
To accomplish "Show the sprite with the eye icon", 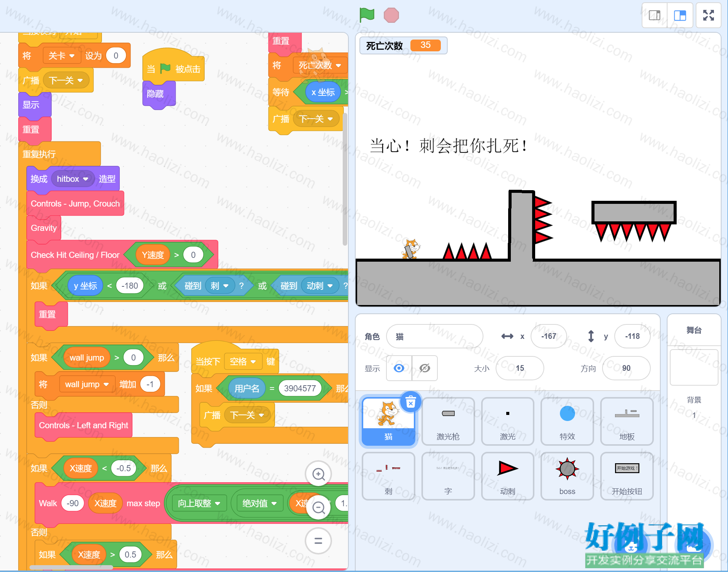I will tap(399, 368).
